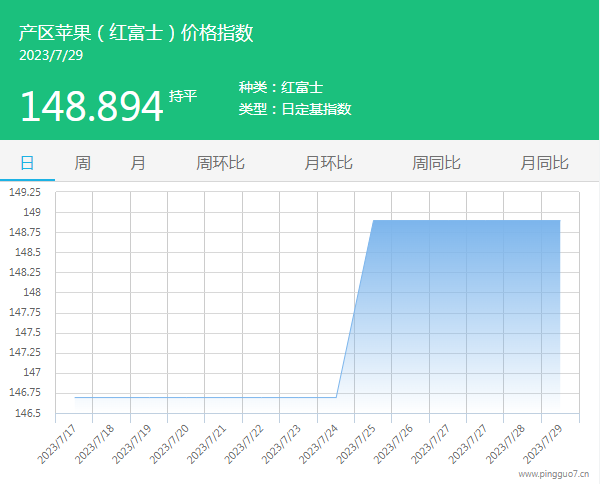Open the www.pingguo7.cn watermark link
This screenshot has width=600, height=484.
tap(553, 475)
